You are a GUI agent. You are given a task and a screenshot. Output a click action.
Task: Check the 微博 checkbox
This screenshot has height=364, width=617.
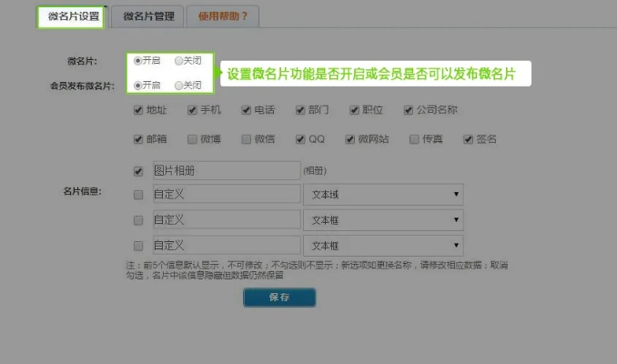click(x=192, y=139)
